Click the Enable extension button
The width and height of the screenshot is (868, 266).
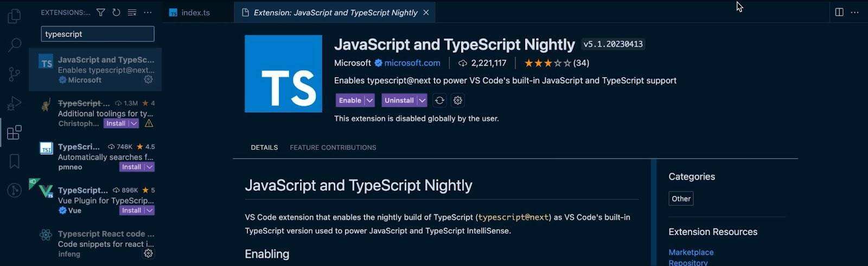[x=350, y=100]
